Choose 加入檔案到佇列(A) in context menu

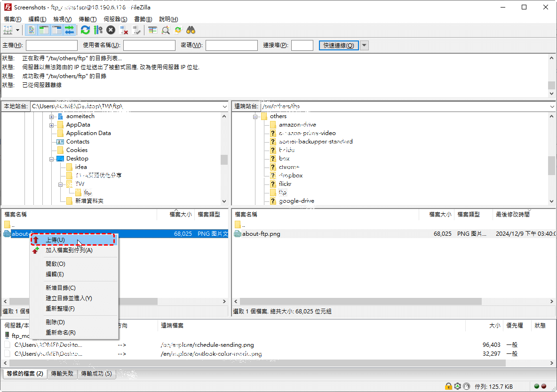73,250
